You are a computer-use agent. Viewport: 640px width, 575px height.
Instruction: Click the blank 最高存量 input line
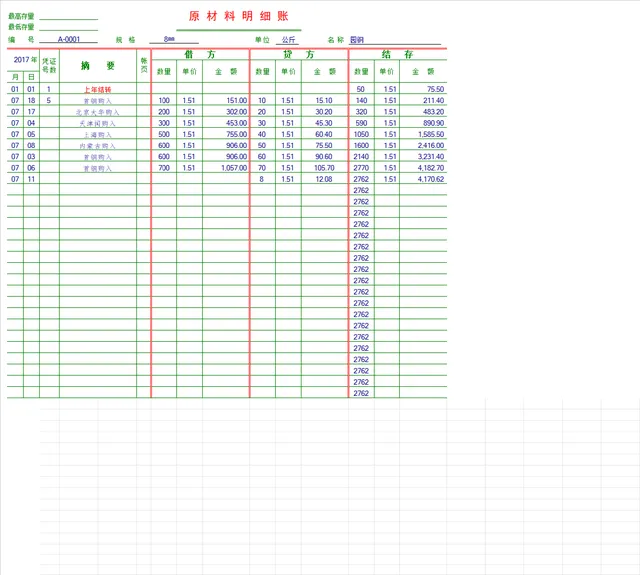pos(69,16)
